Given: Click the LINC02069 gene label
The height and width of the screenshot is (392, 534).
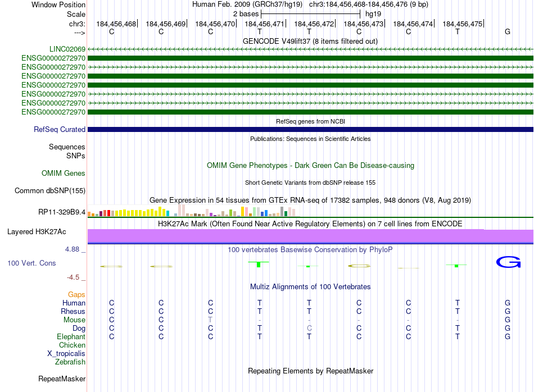Looking at the screenshot, I should (67, 49).
